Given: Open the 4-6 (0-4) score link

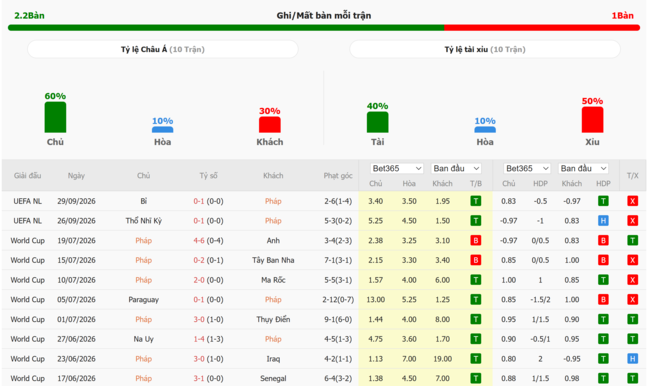Looking at the screenshot, I should [x=208, y=240].
